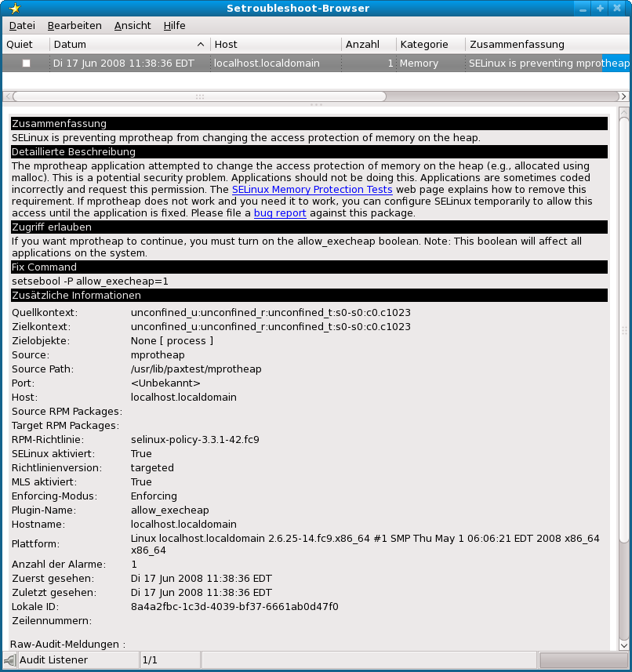Maximize the Setroubleshoot-Browser window
The height and width of the screenshot is (672, 632).
click(600, 8)
